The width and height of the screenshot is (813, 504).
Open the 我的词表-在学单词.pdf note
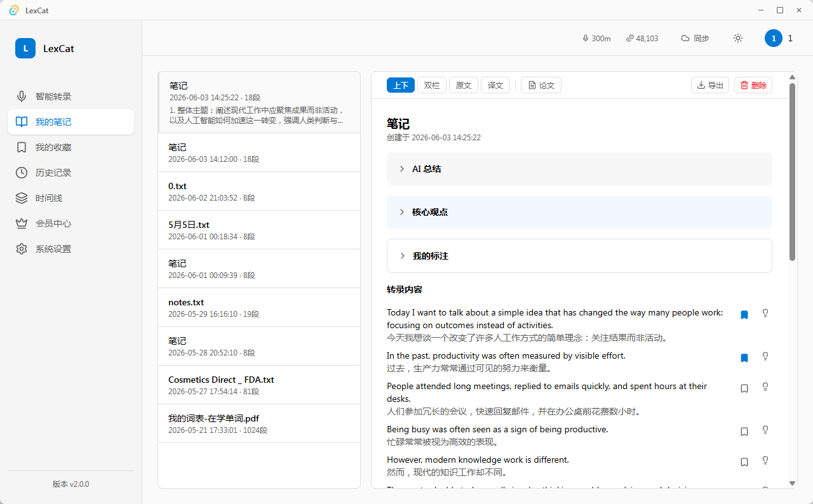click(x=259, y=423)
